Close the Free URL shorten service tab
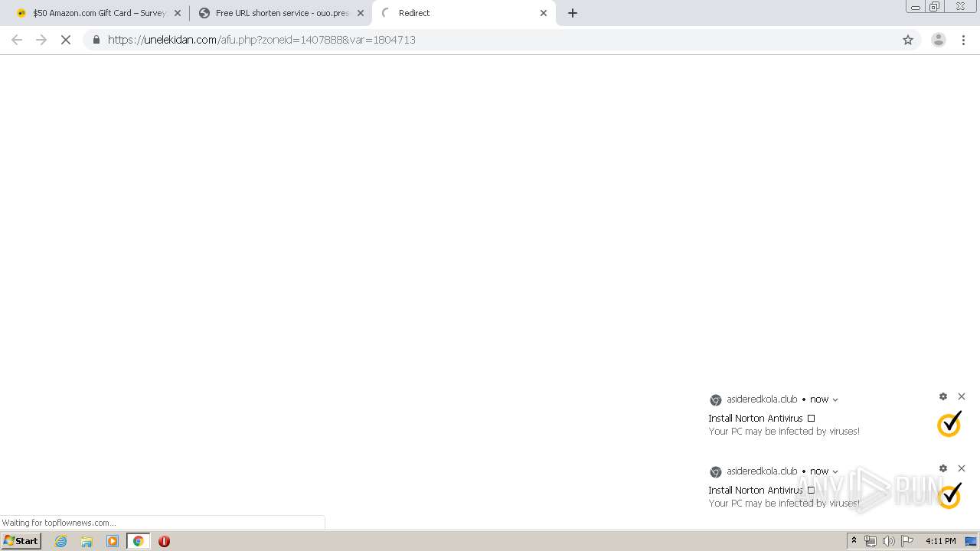Screen dimensions: 980x551 pos(361,13)
